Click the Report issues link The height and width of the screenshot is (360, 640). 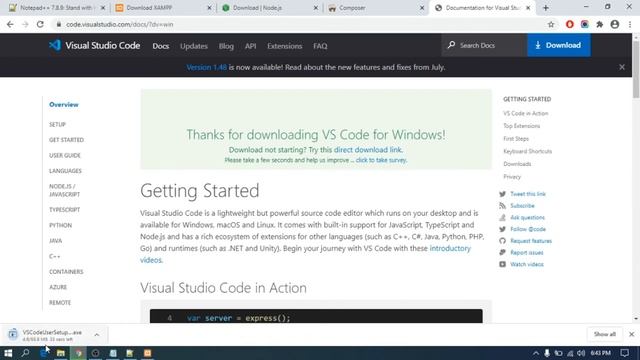[527, 253]
